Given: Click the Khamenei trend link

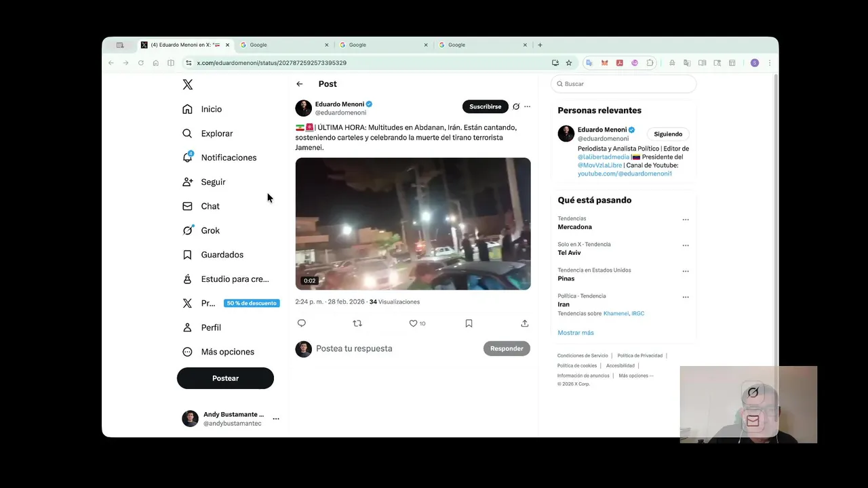Looking at the screenshot, I should pyautogui.click(x=616, y=314).
